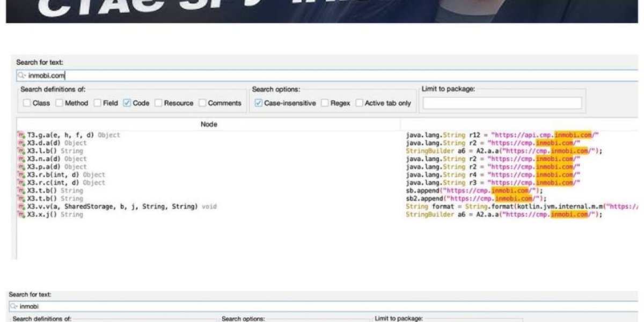644x322 pixels.
Task: Click the code line assigning String r3
Action: pyautogui.click(x=493, y=183)
